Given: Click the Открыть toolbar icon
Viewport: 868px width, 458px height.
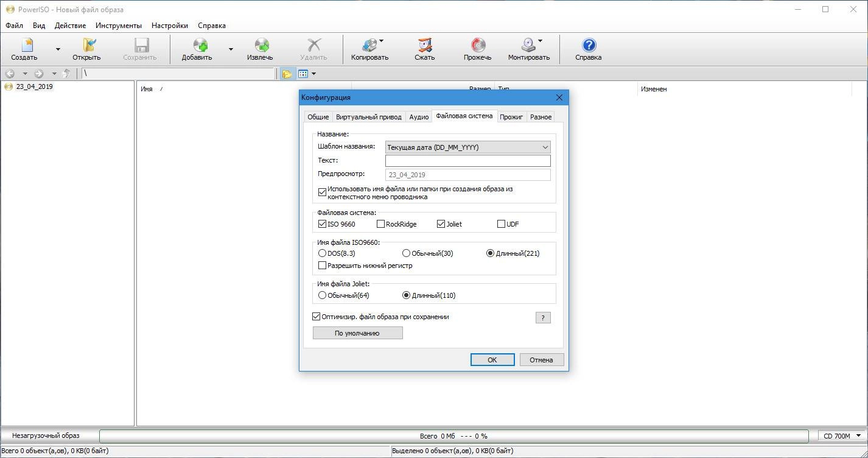Looking at the screenshot, I should (89, 45).
